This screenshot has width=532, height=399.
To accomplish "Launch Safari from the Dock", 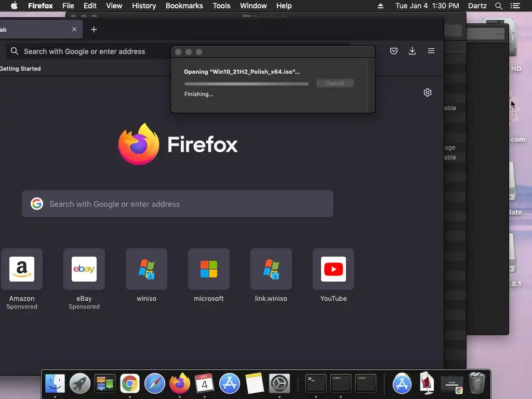I will click(x=155, y=383).
